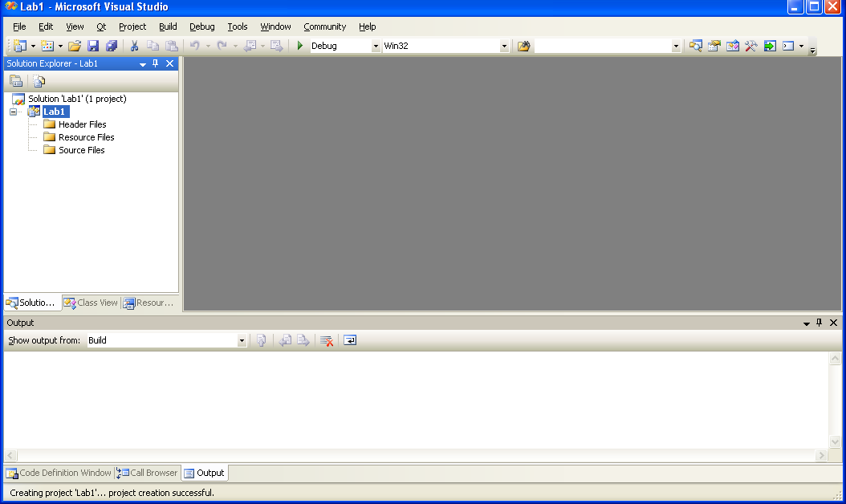This screenshot has height=504, width=846.
Task: Open the Qt menu
Action: click(x=101, y=26)
